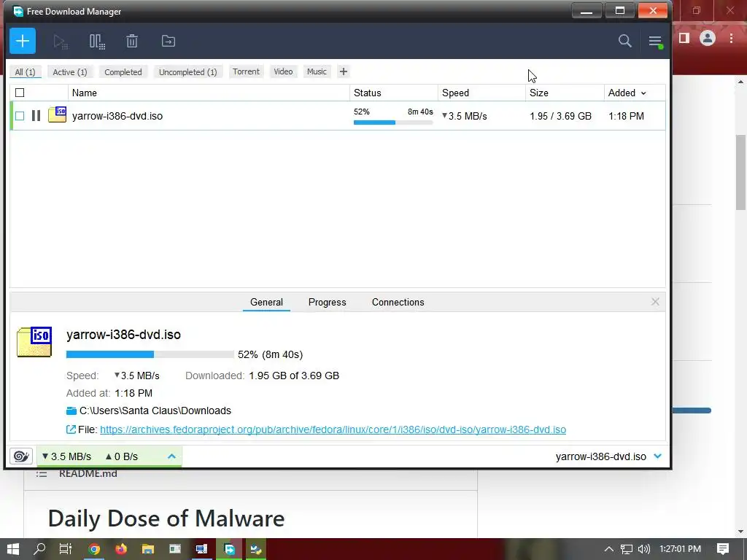Viewport: 747px width, 560px height.
Task: Switch to the Completed filter
Action: tap(123, 72)
